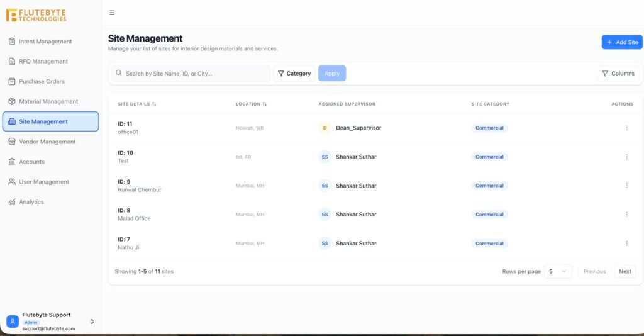Click the Purchase Orders bag icon

click(12, 81)
